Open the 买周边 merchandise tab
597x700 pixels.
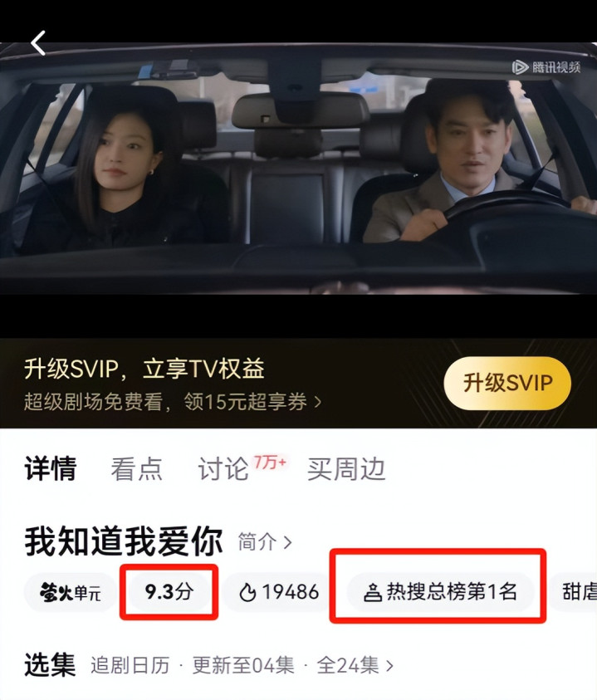tap(346, 469)
